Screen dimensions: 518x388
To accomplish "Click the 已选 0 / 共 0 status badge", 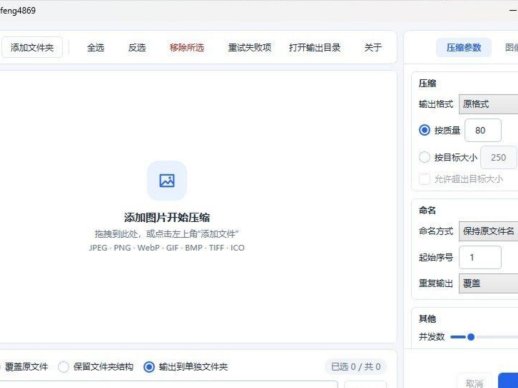I will [x=356, y=367].
